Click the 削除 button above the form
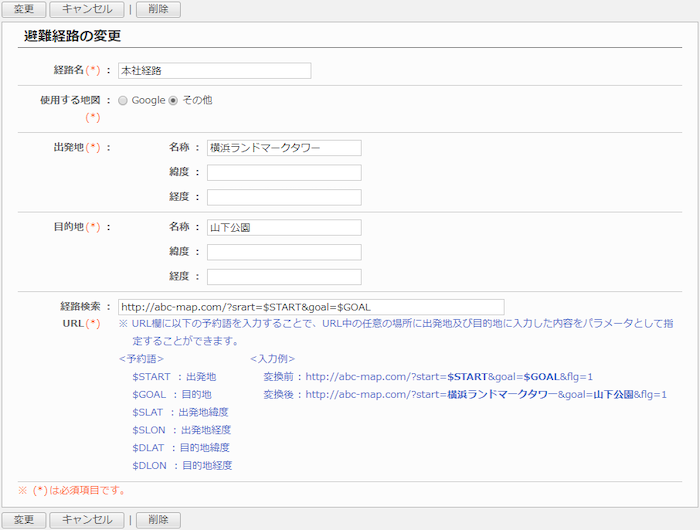 (158, 9)
